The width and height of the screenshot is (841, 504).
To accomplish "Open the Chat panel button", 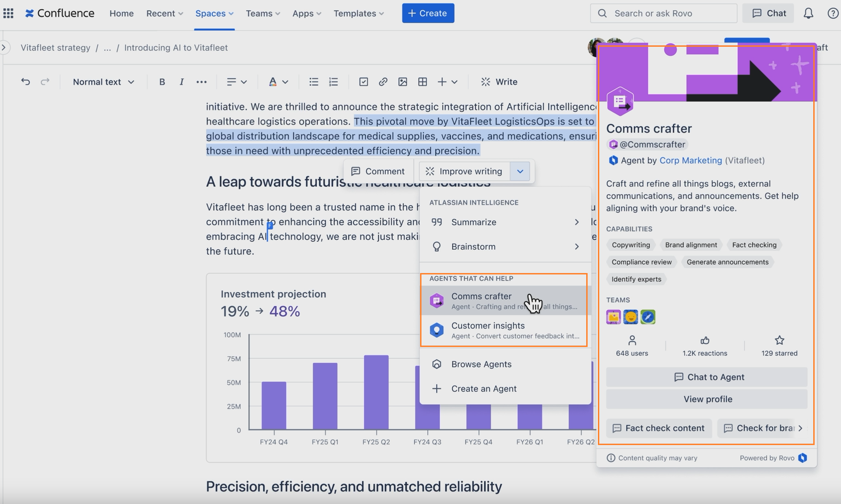I will pyautogui.click(x=768, y=13).
